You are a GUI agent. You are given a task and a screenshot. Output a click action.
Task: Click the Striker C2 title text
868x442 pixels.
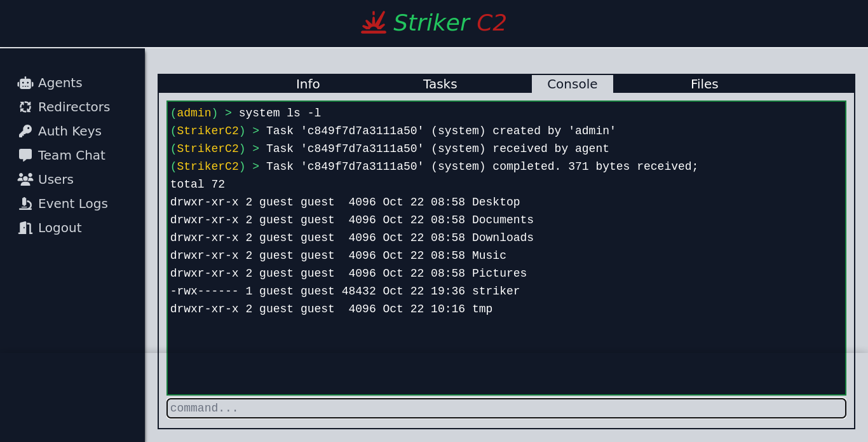449,23
